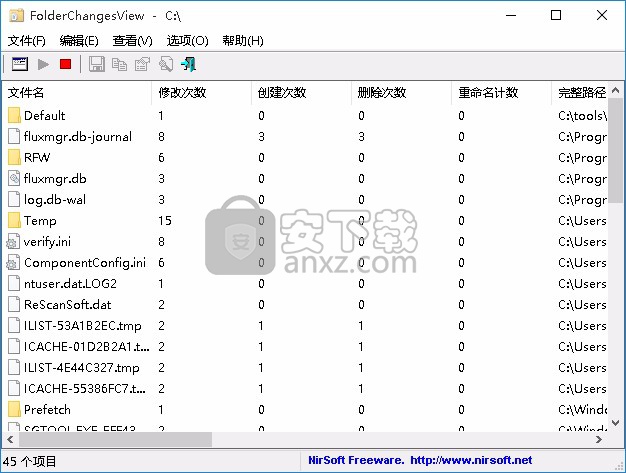Click the 45 个项目 status bar text
Image resolution: width=626 pixels, height=473 pixels.
30,461
